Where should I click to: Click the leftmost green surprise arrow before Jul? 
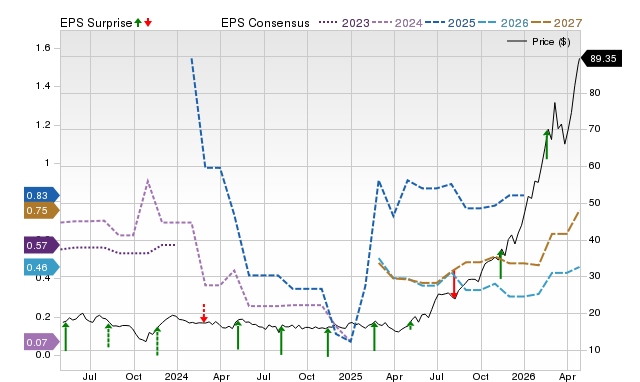[x=66, y=336]
